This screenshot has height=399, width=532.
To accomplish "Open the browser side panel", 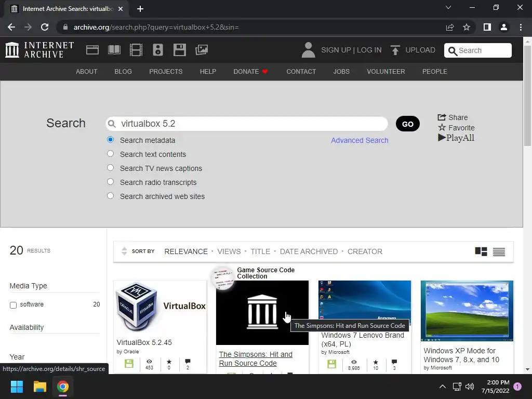I will 487,27.
